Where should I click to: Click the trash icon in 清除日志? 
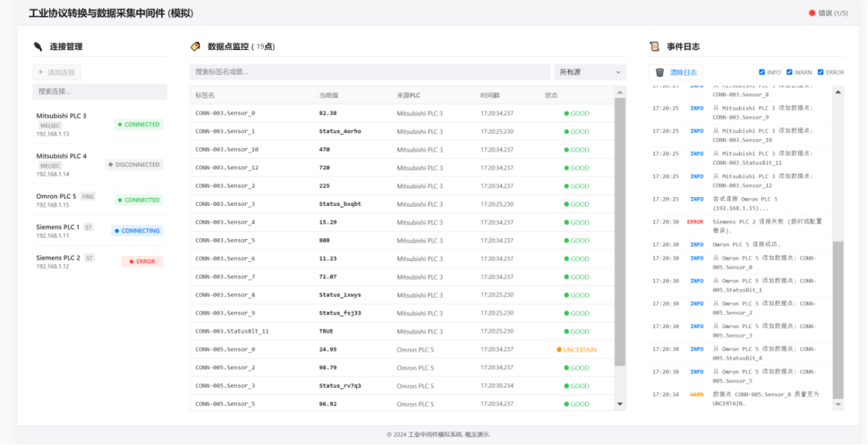(x=660, y=72)
